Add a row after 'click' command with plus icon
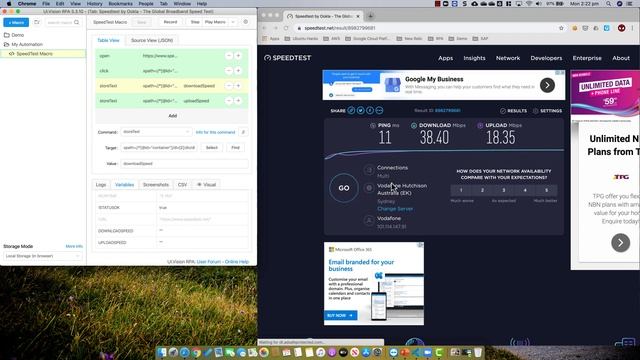Screen dimensions: 640x360 click(x=238, y=71)
